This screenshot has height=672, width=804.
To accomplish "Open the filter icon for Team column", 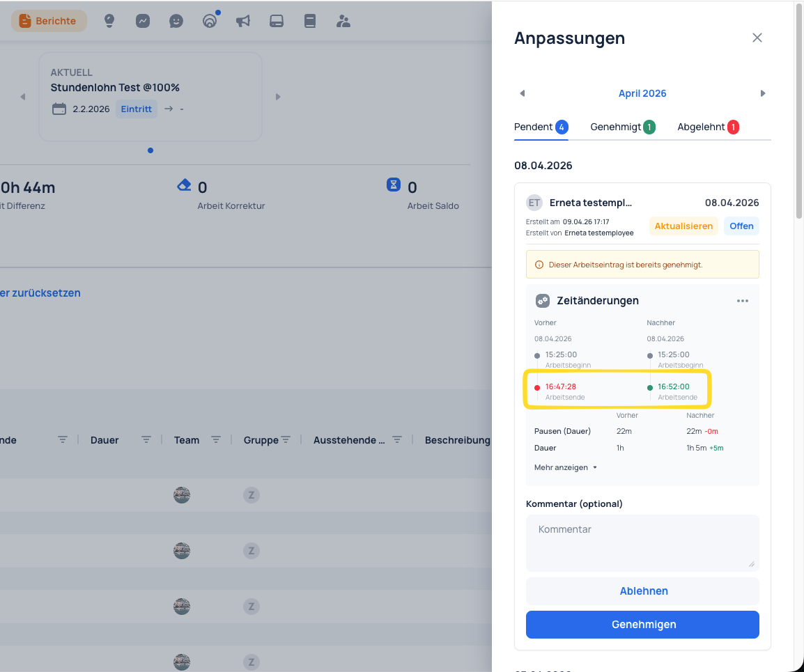I will pos(216,440).
